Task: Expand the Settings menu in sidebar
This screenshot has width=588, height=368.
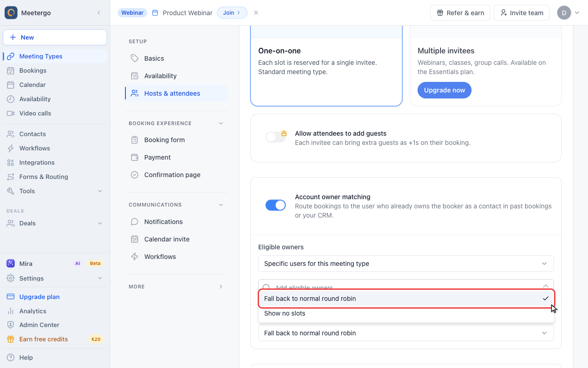Action: tap(55, 278)
